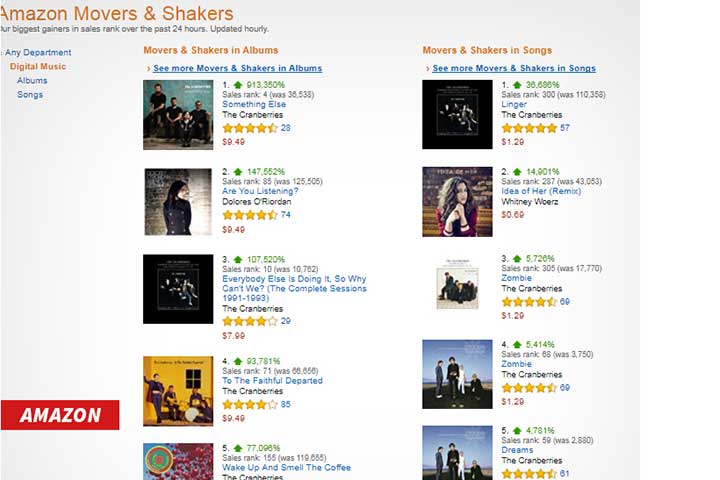Click the star rating for Something Else
The width and height of the screenshot is (720, 480).
point(249,128)
